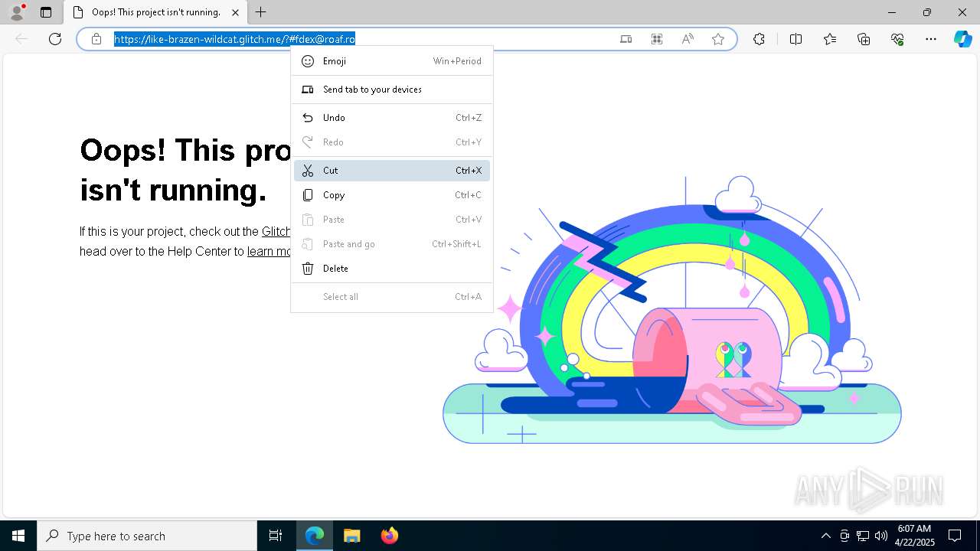Start Read aloud from address bar
The height and width of the screenshot is (551, 980).
pyautogui.click(x=688, y=39)
